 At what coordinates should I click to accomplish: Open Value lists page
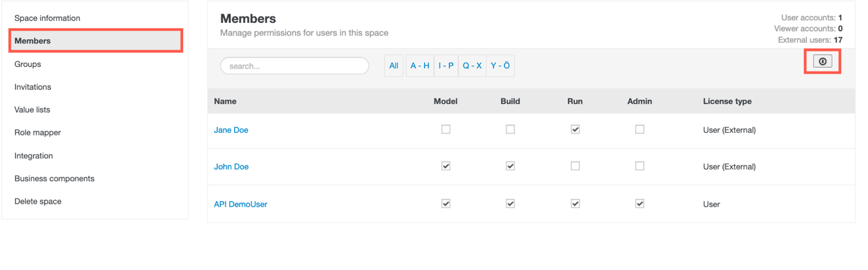click(x=32, y=110)
